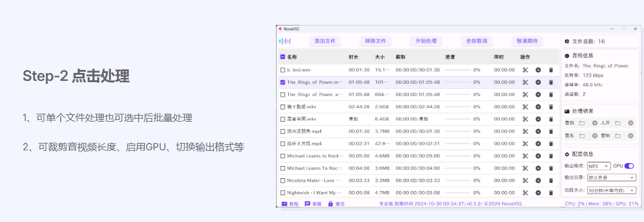The image size is (644, 222).
Task: Click the 文件总数: 16 label
Action: pos(588,41)
